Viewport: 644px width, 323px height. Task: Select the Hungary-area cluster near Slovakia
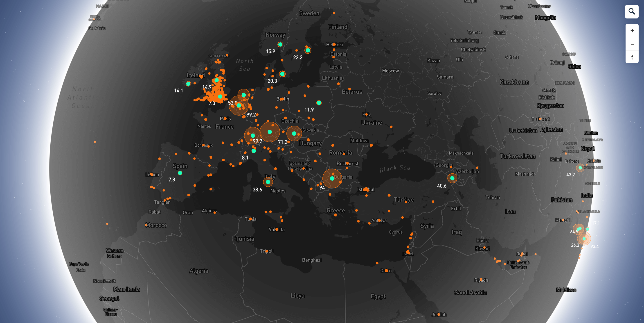294,133
